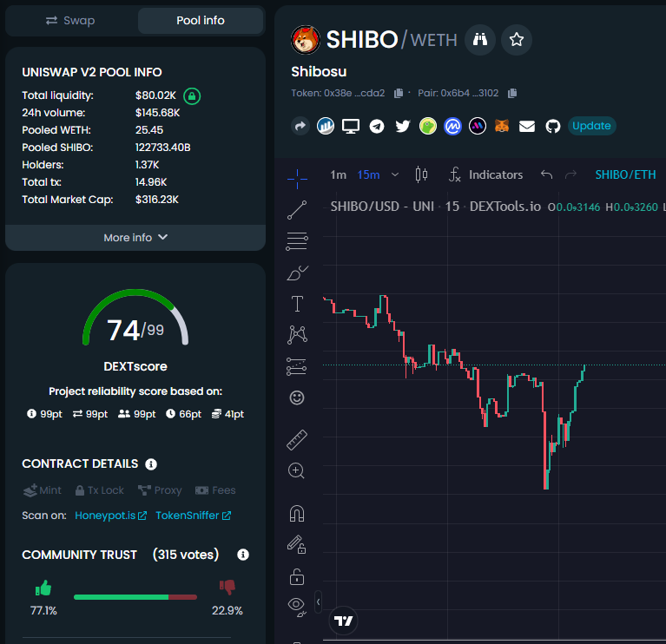Redo last chart action

[x=570, y=174]
